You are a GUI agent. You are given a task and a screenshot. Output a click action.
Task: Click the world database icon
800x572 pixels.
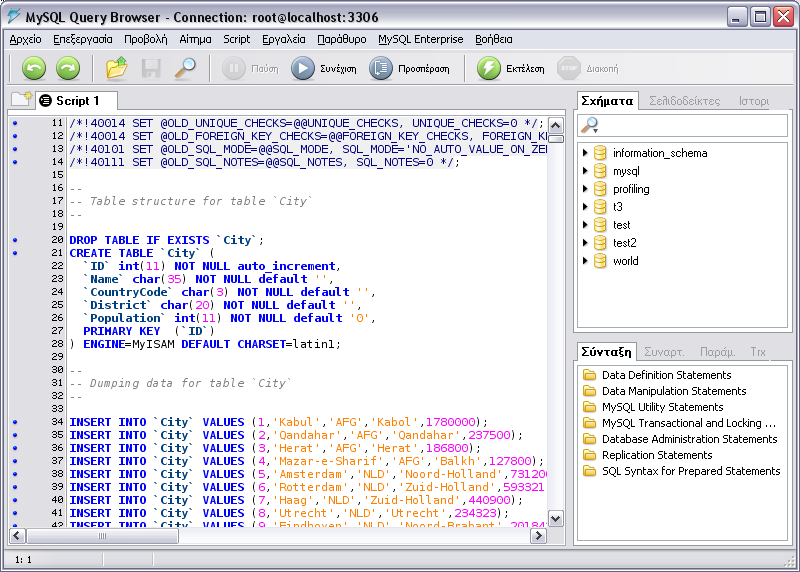click(600, 261)
